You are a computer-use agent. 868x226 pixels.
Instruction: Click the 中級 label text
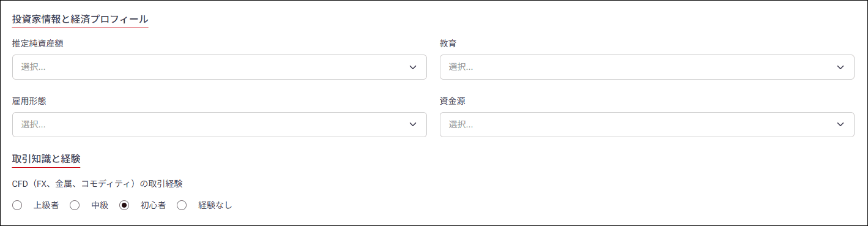point(100,205)
